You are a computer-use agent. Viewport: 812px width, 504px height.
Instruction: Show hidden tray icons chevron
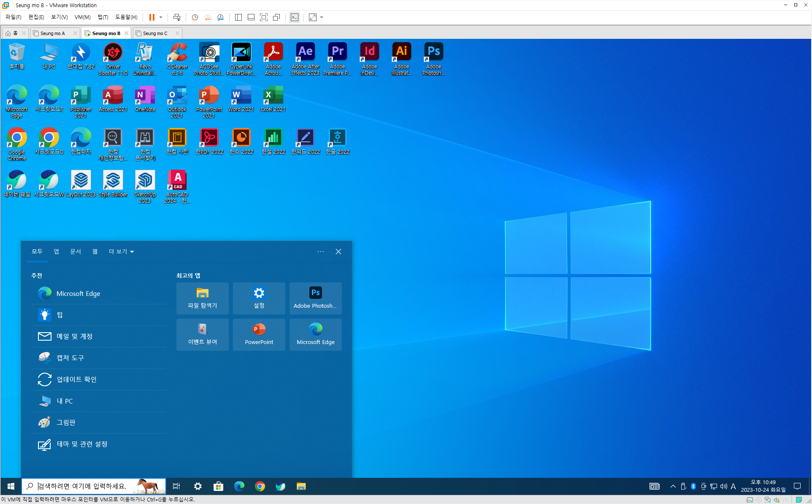pos(673,486)
